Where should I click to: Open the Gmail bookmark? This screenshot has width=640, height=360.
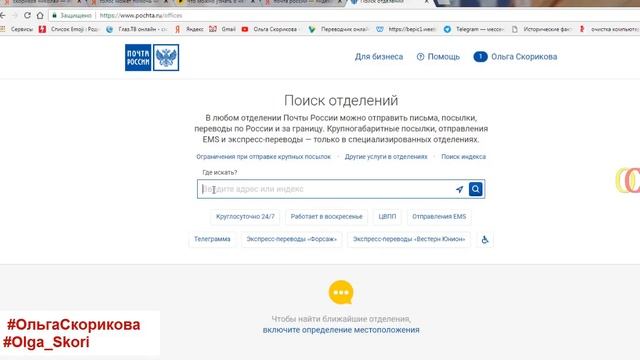point(222,29)
